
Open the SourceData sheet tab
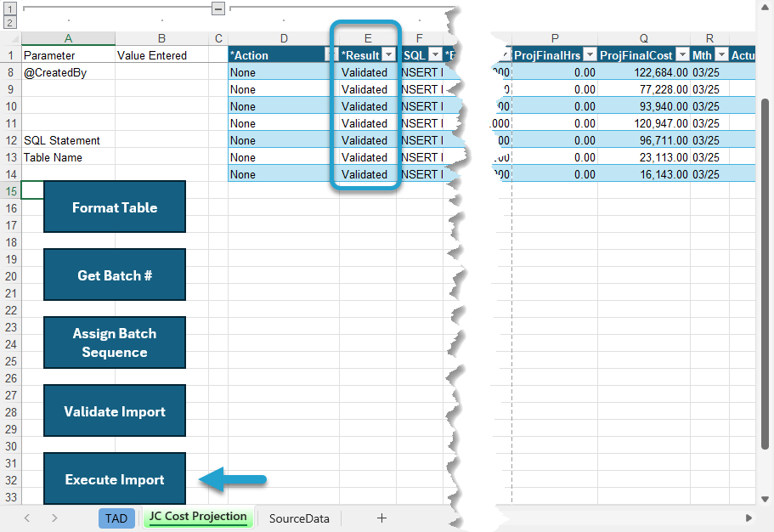click(x=299, y=518)
